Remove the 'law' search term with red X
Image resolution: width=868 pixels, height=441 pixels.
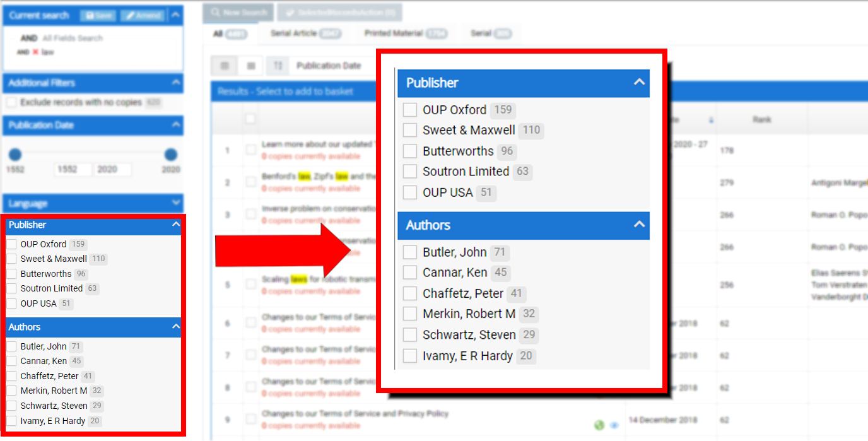click(35, 52)
